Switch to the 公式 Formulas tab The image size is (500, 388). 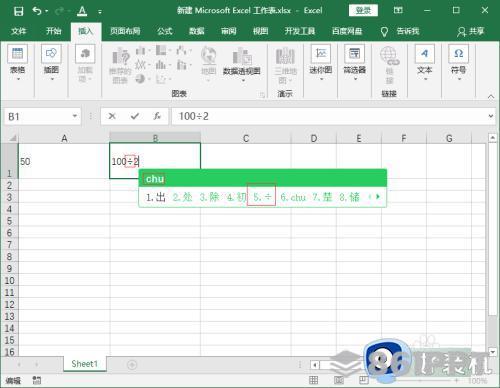pos(165,31)
